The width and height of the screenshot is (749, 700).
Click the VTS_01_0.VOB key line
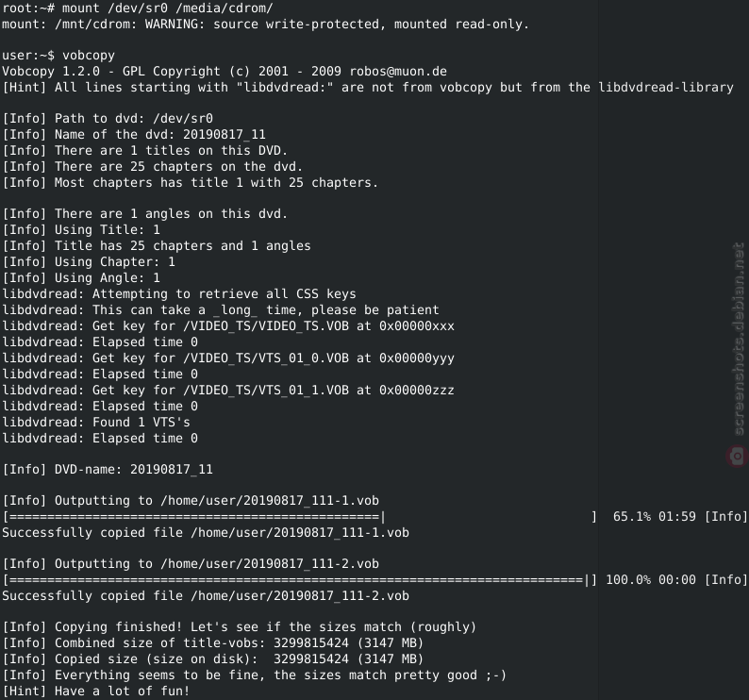tap(228, 358)
